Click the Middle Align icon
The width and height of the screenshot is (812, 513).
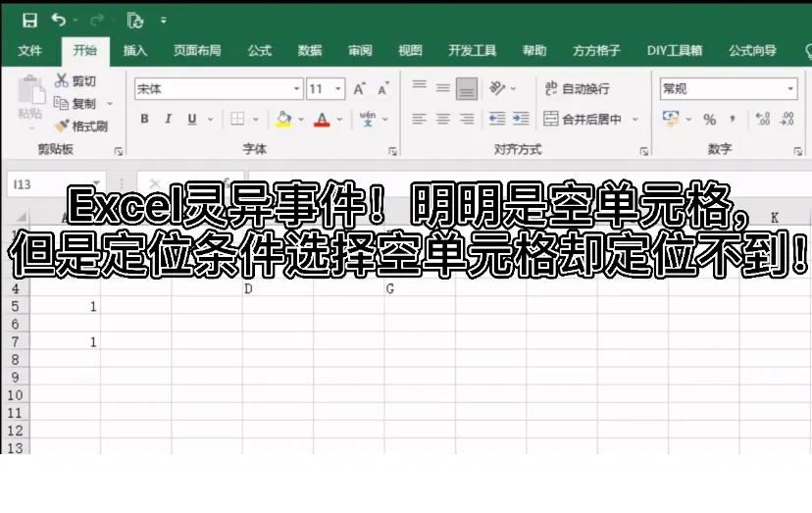[442, 88]
